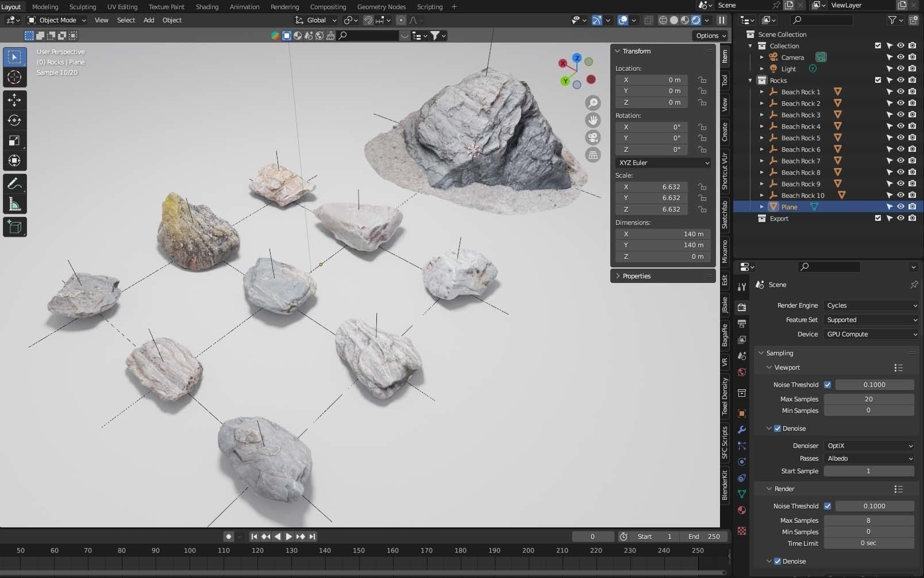Switch perspective/orthographic grid icon
The height and width of the screenshot is (578, 924).
[592, 155]
